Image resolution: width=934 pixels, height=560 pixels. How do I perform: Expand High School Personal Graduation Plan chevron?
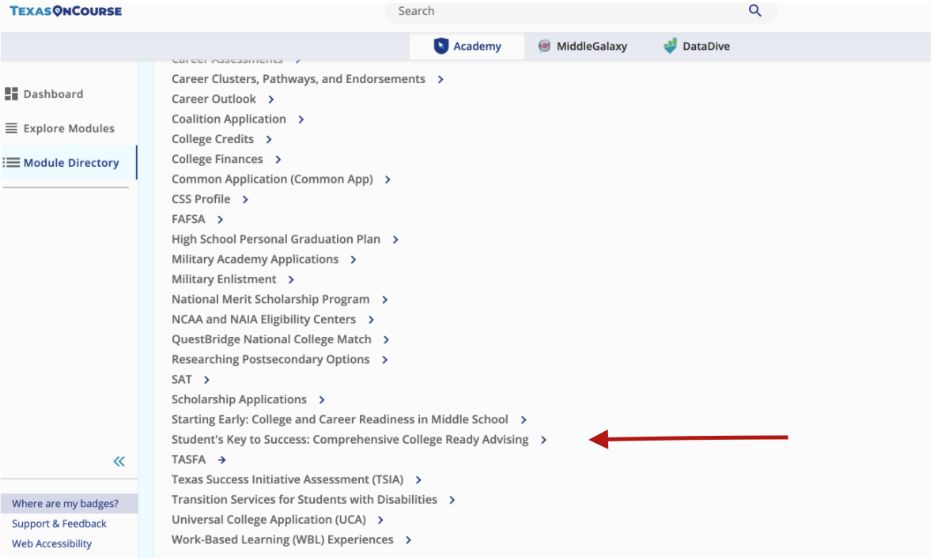395,240
